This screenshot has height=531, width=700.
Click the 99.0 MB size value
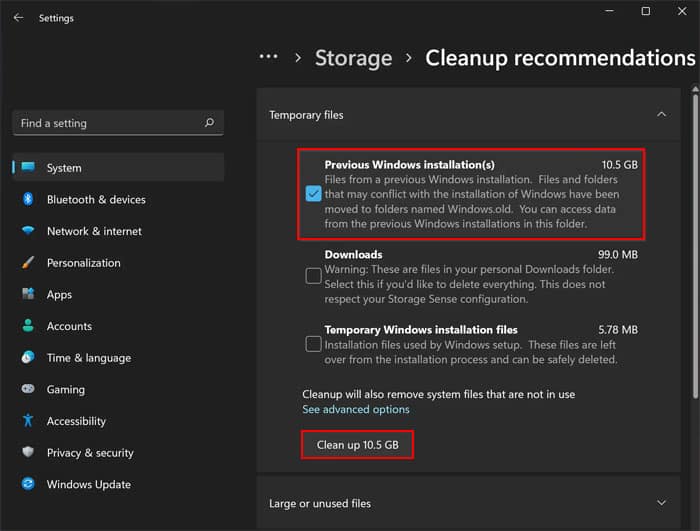618,255
